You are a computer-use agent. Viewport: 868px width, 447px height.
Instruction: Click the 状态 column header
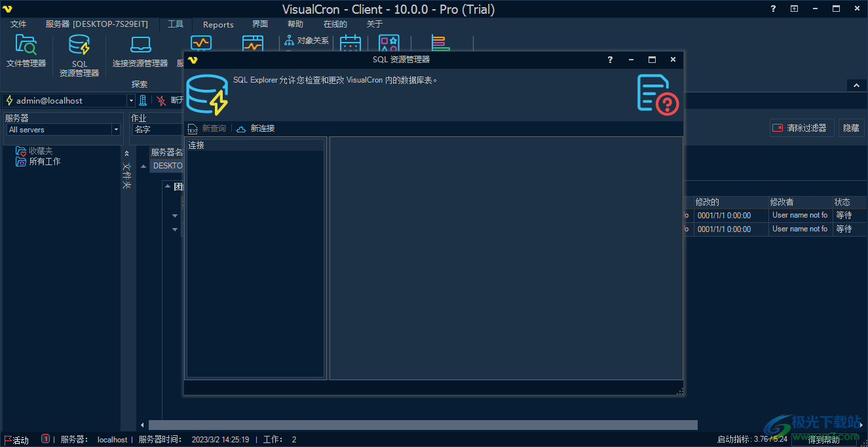(849, 202)
